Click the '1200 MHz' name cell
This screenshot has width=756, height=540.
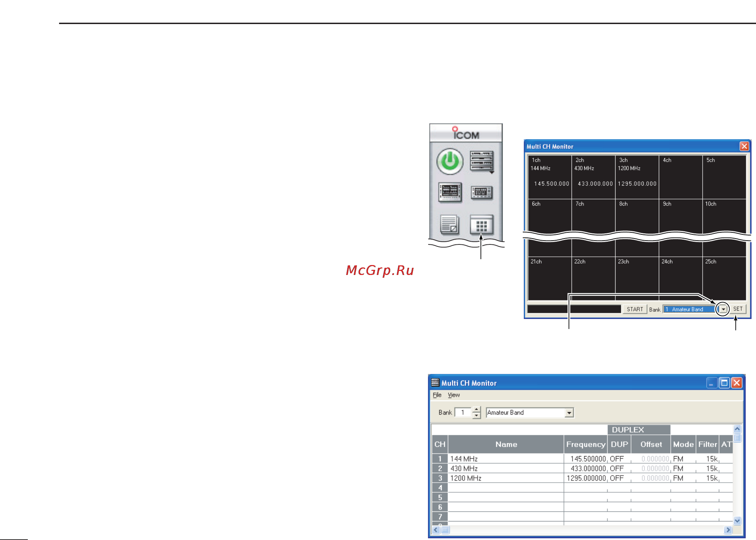506,478
